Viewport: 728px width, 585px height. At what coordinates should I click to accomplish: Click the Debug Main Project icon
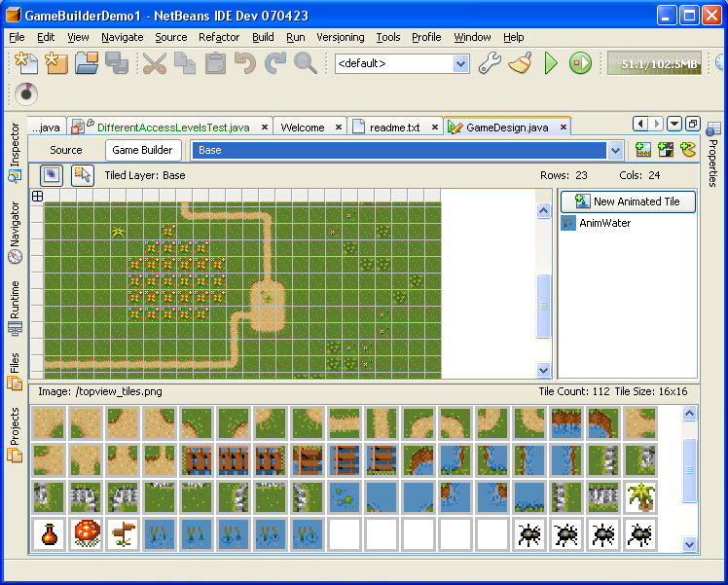pos(580,63)
